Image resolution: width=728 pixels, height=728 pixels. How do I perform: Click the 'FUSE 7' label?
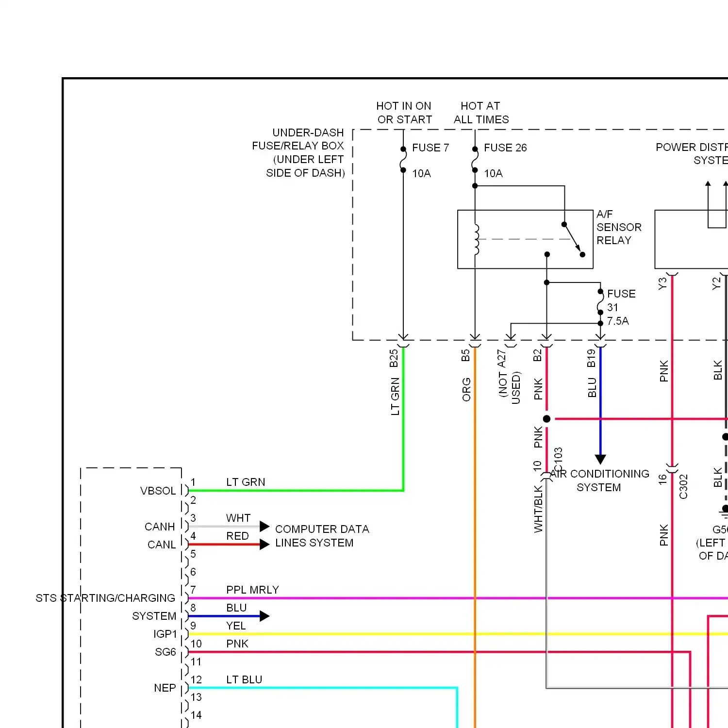[x=430, y=148]
